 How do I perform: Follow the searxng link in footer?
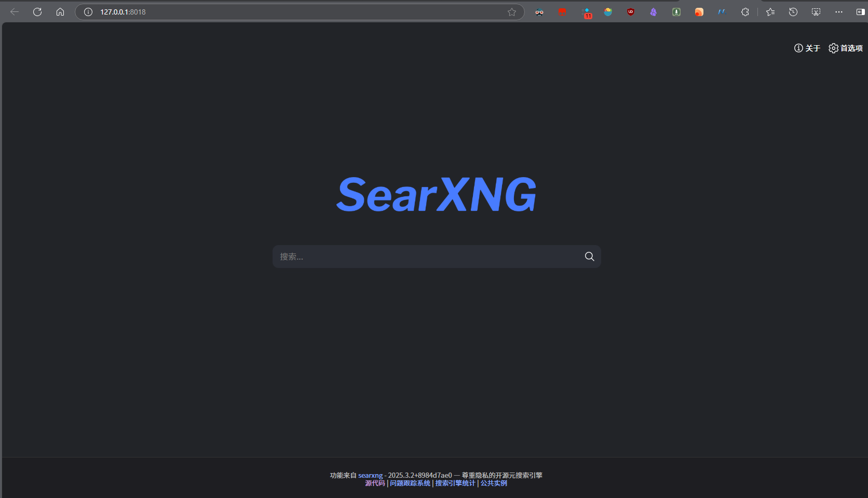click(370, 476)
